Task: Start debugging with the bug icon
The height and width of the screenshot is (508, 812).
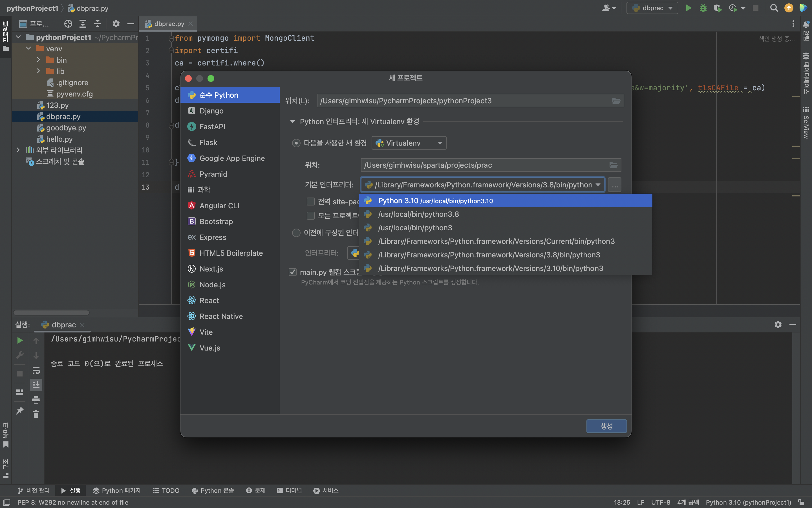Action: [703, 8]
